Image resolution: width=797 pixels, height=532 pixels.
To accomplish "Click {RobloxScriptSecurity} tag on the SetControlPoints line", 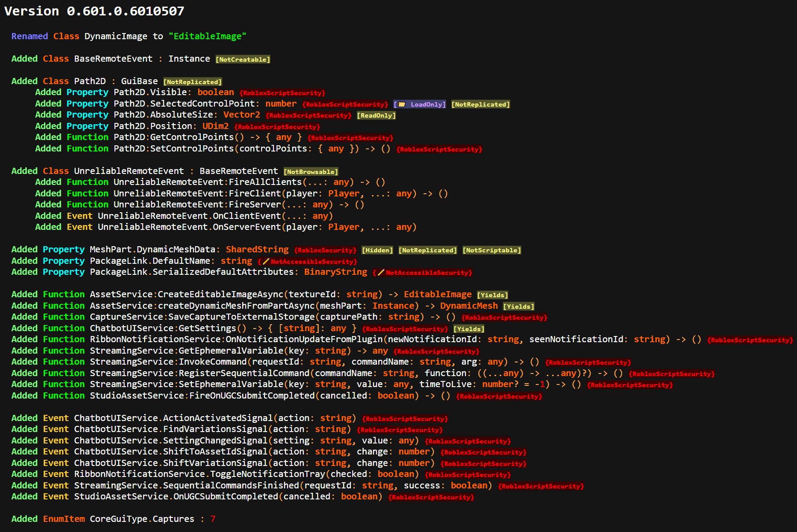I will pos(439,149).
